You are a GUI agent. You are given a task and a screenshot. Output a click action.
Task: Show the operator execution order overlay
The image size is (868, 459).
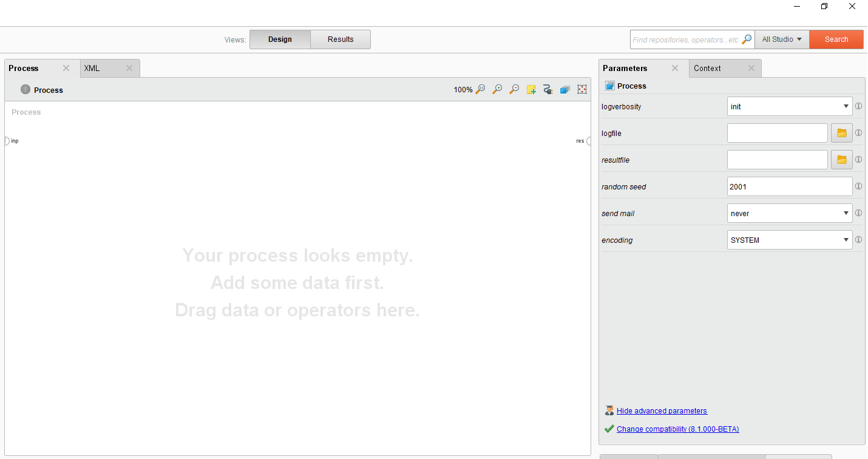tap(565, 89)
